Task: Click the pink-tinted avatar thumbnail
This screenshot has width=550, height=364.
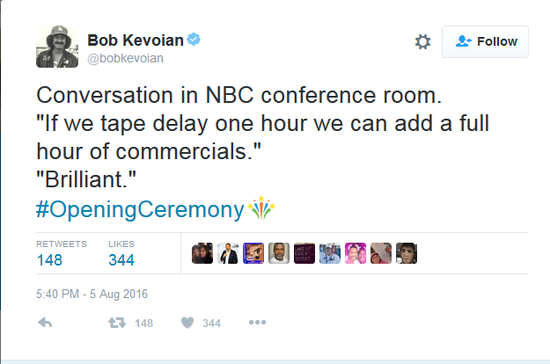Action: tap(355, 253)
